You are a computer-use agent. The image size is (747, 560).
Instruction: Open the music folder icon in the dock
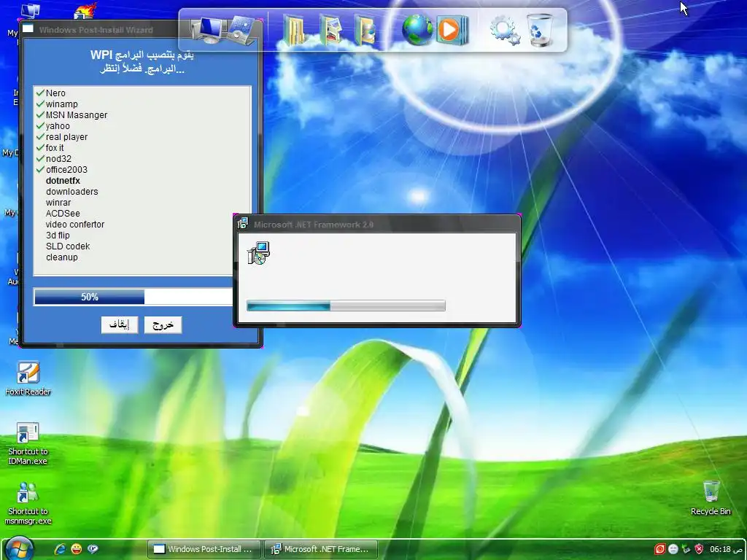coord(365,29)
